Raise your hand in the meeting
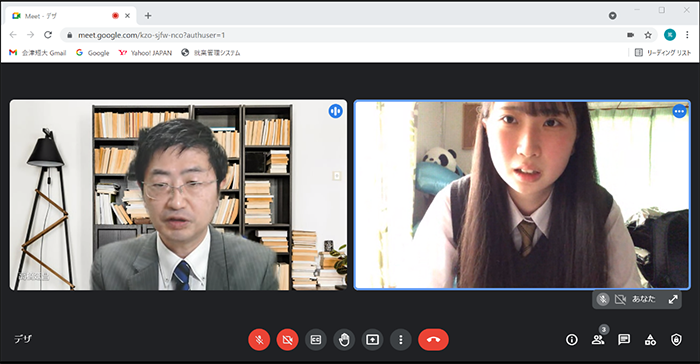 point(344,340)
